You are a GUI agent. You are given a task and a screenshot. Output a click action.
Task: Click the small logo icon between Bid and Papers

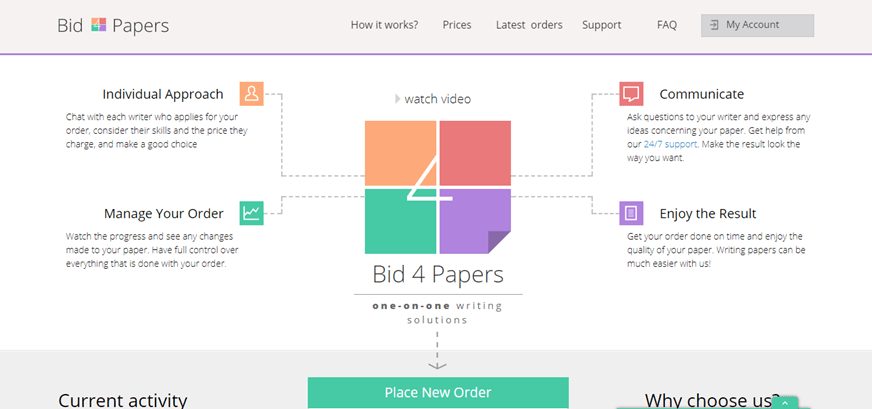(x=98, y=25)
